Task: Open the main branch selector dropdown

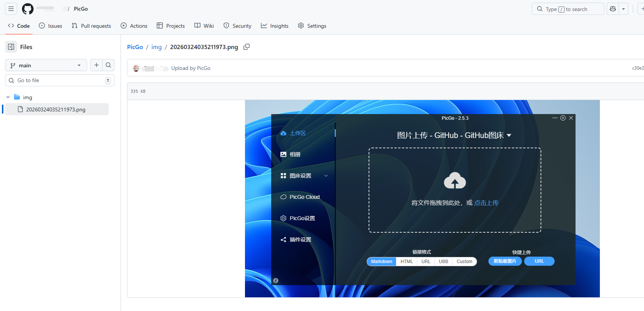Action: tap(46, 65)
